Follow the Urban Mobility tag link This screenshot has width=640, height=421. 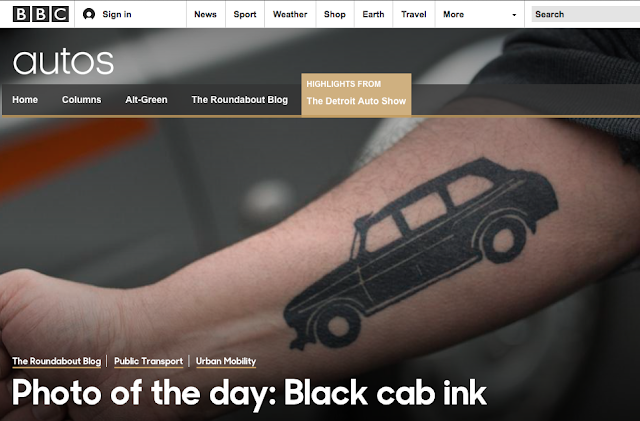pyautogui.click(x=226, y=361)
